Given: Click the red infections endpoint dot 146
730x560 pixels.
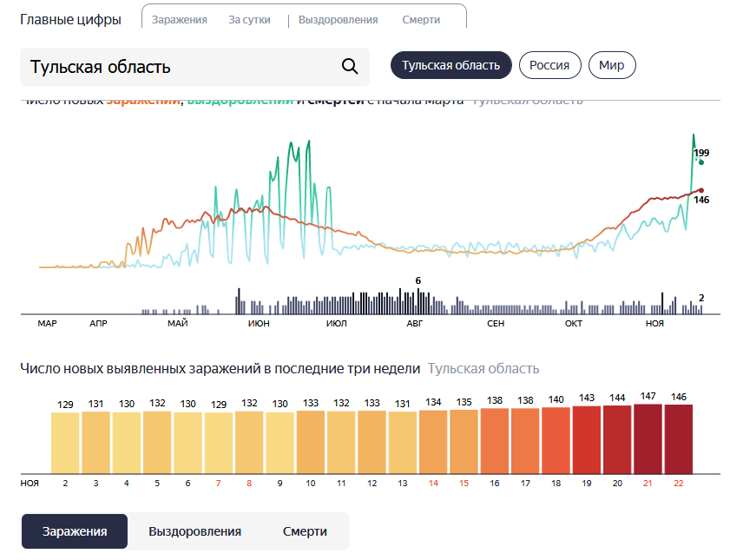Looking at the screenshot, I should pos(701,190).
